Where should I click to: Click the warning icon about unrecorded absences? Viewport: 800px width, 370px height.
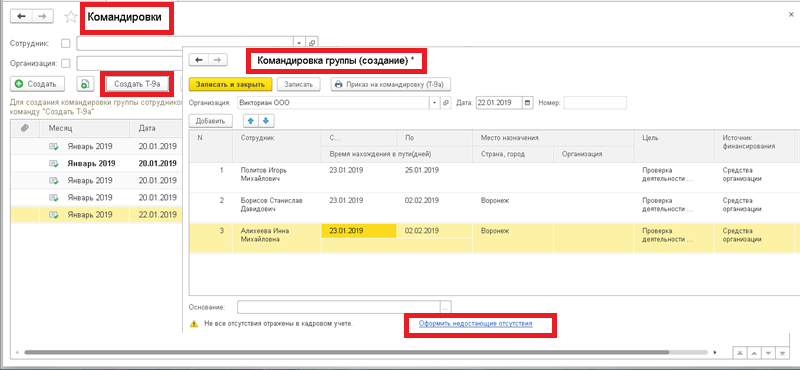pos(193,324)
